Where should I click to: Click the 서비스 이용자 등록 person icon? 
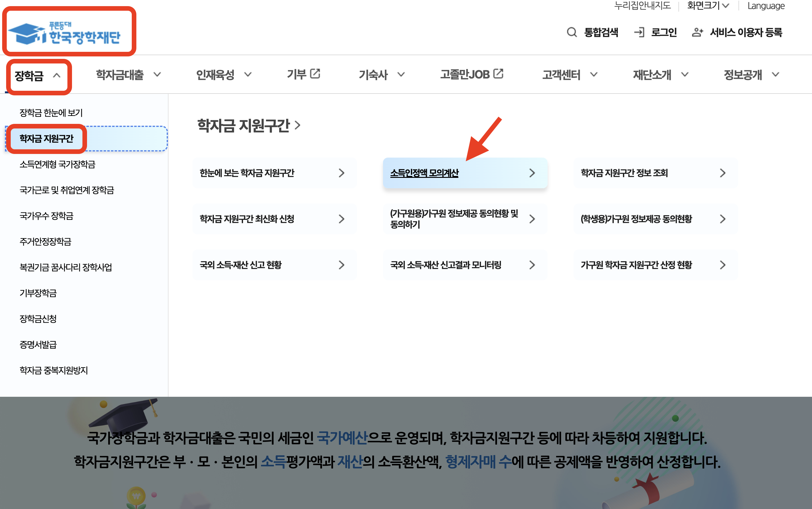pos(697,32)
